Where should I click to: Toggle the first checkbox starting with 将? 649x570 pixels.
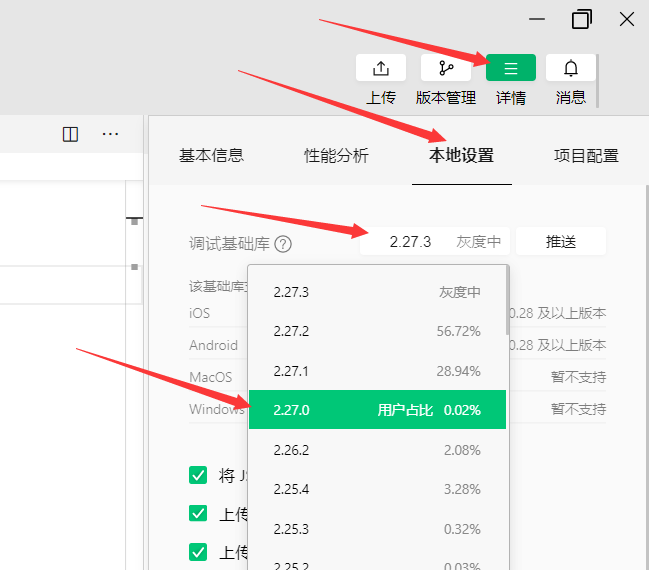tap(198, 475)
